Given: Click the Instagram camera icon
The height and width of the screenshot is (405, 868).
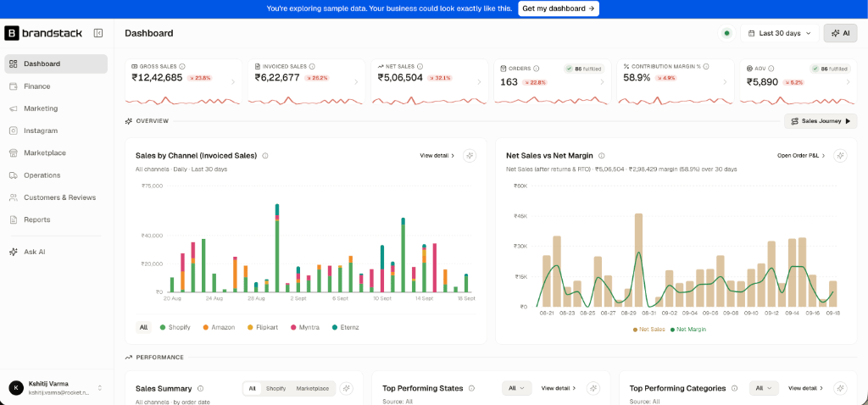Looking at the screenshot, I should 14,130.
